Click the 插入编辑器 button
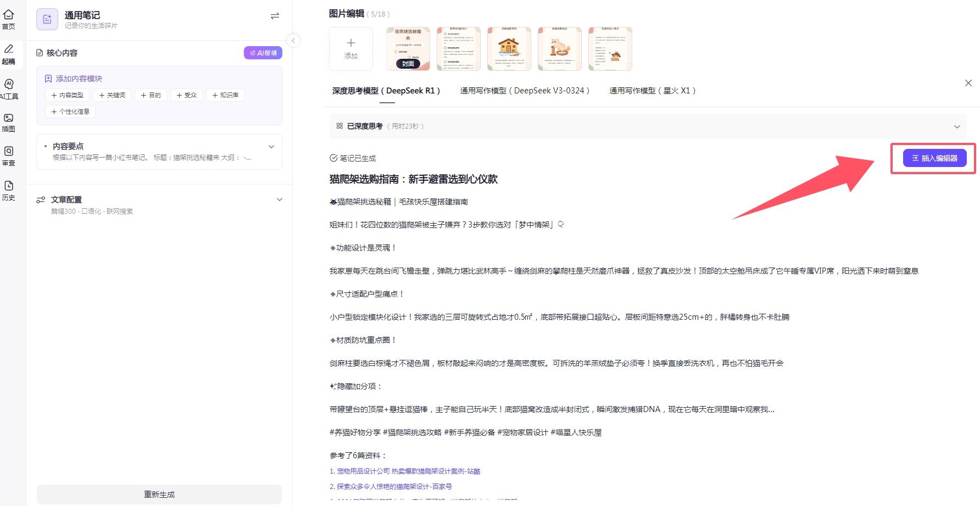This screenshot has height=506, width=980. click(934, 158)
